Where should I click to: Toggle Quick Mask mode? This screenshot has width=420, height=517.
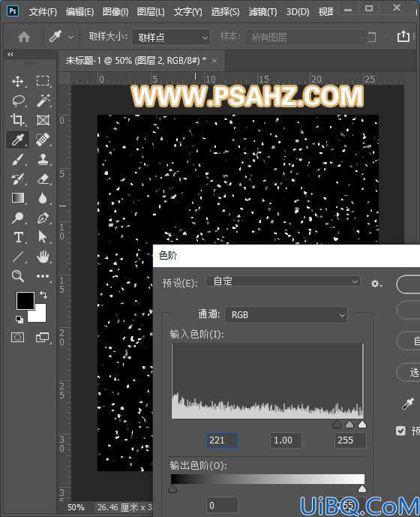[17, 338]
